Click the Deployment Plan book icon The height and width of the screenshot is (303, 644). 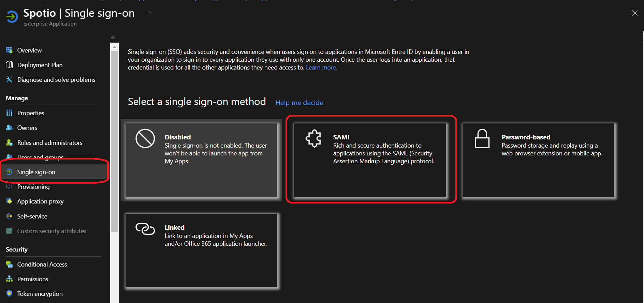tap(9, 65)
